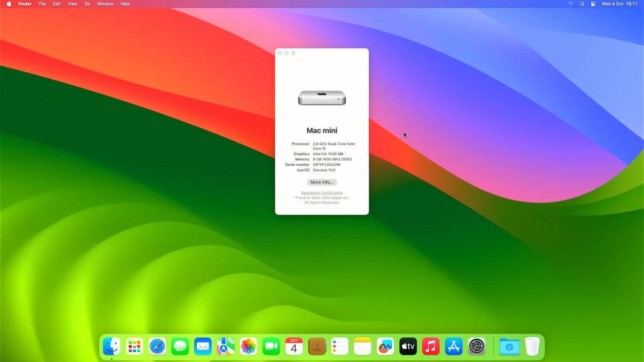Click the date and time in the menu bar
This screenshot has height=362, width=644.
pyautogui.click(x=619, y=4)
